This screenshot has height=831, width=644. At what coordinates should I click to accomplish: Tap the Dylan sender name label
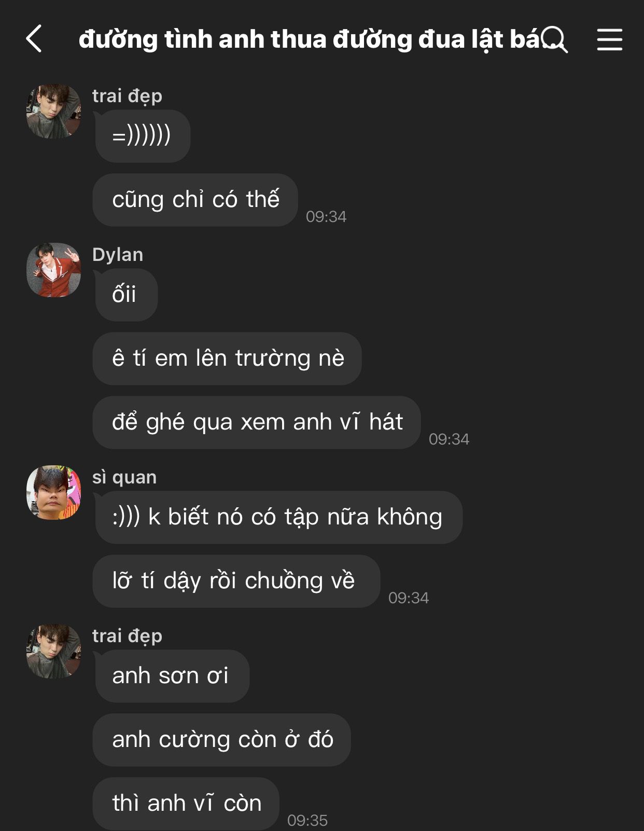[118, 255]
